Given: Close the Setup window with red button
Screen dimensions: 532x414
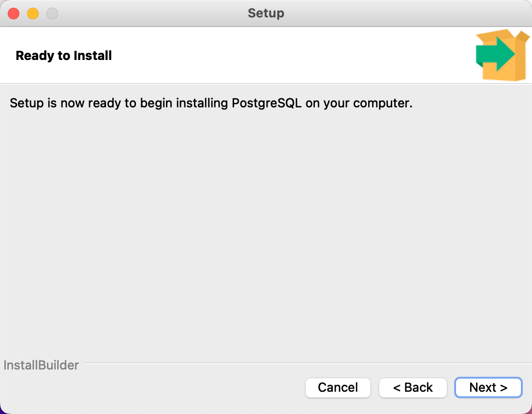Looking at the screenshot, I should point(14,14).
